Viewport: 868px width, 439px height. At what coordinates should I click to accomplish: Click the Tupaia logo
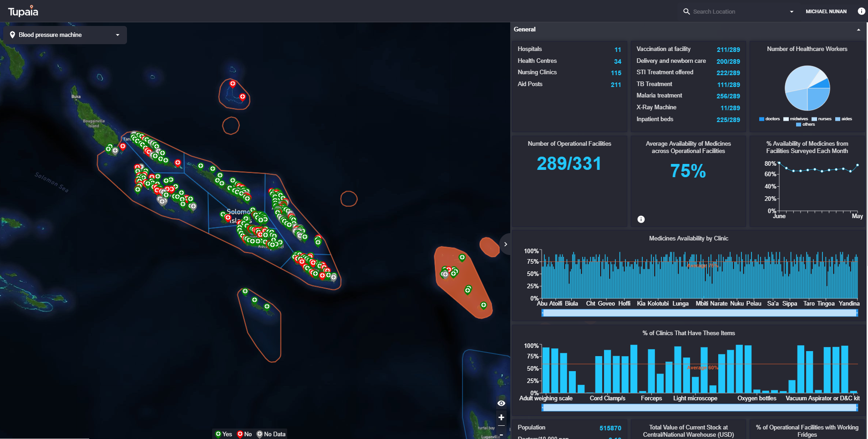click(23, 11)
